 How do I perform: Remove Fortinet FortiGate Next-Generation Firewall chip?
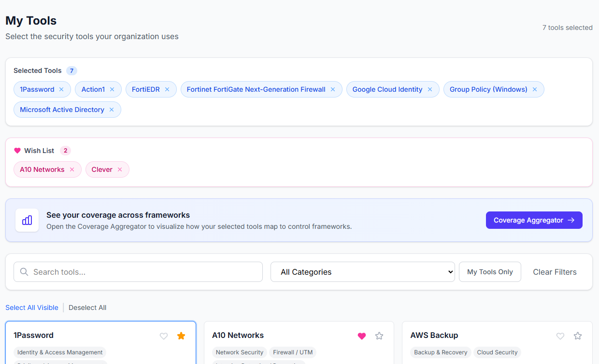coord(333,89)
